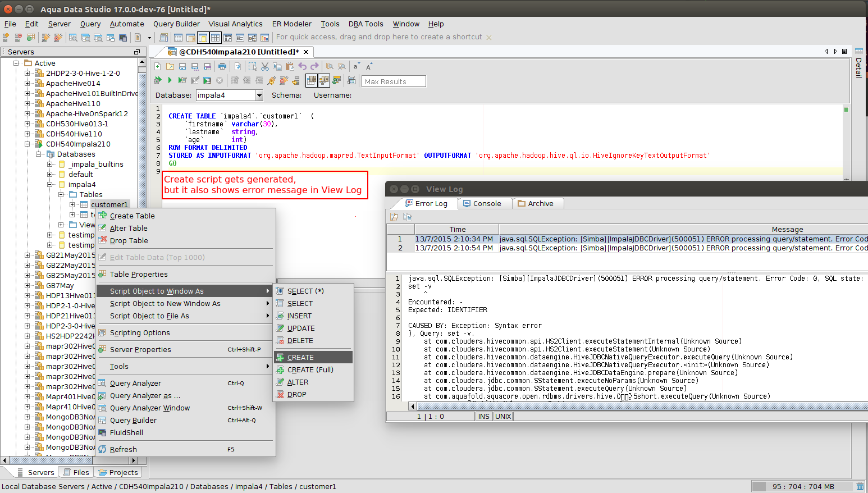Select ApacheHive110 server in tree
This screenshot has height=493, width=868.
73,103
